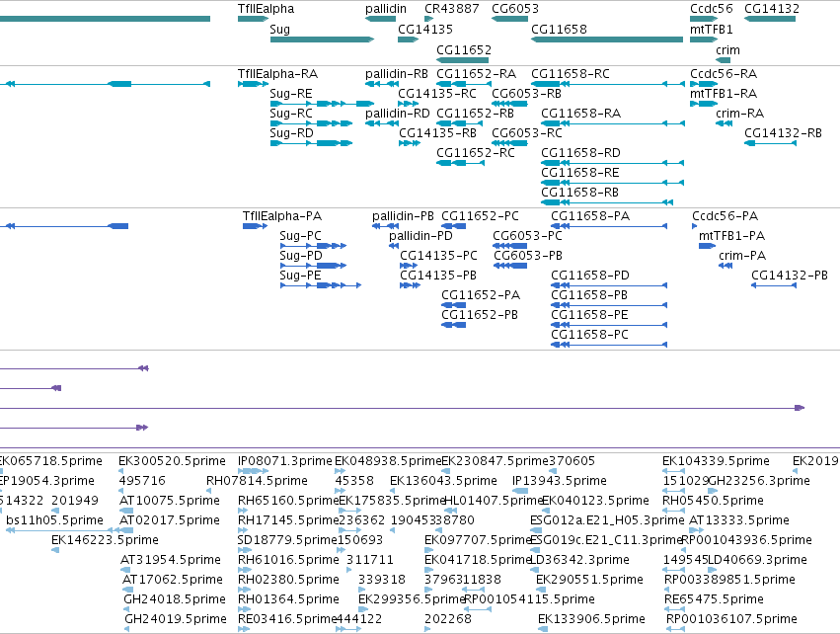Viewport: 840px width, 634px height.
Task: Click EST RH61016.5prime
Action: click(289, 560)
